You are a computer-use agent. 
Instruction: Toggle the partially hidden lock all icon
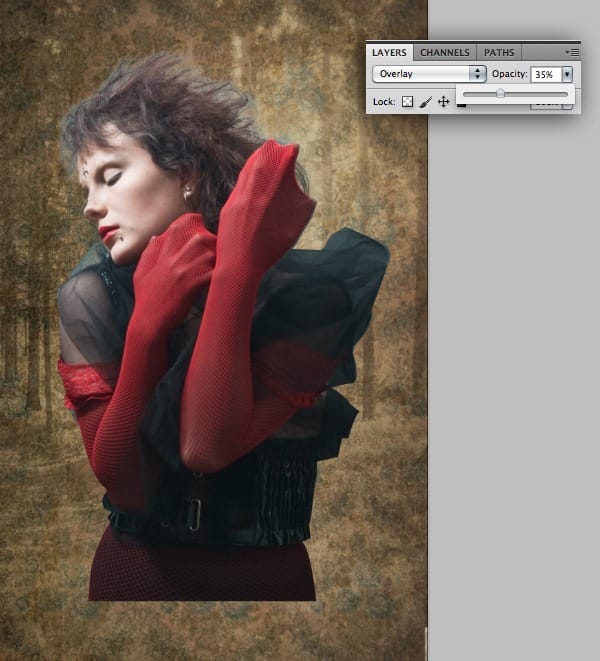(x=462, y=105)
